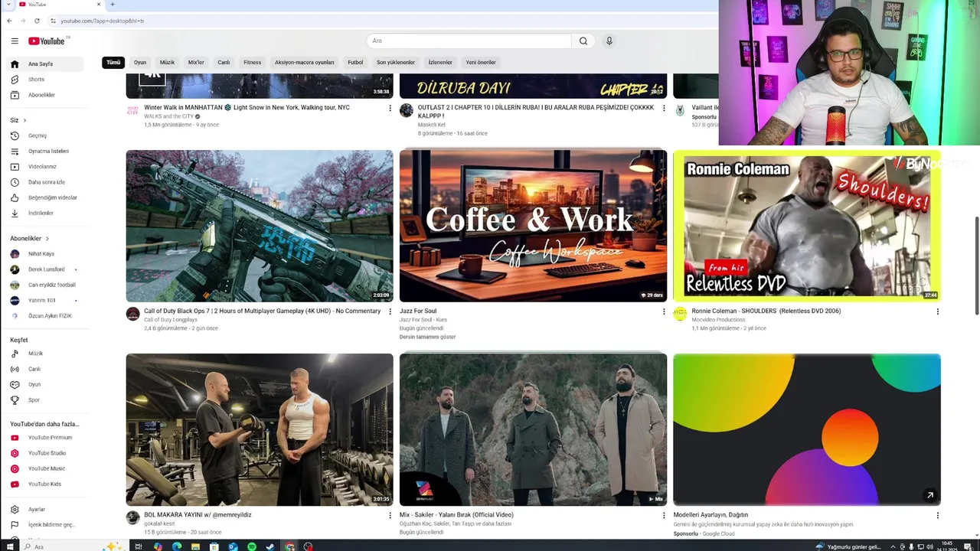The image size is (980, 551).
Task: Open options for Google Cloud ad
Action: 937,515
